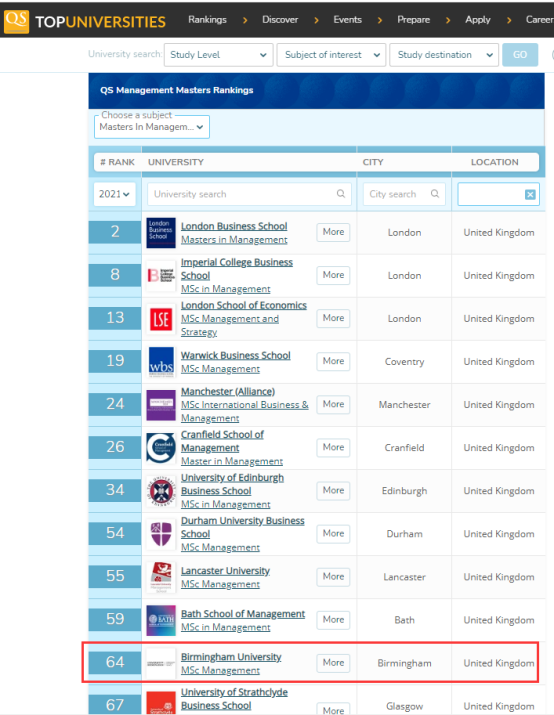The height and width of the screenshot is (715, 554).
Task: Click the GO search button
Action: tap(520, 55)
